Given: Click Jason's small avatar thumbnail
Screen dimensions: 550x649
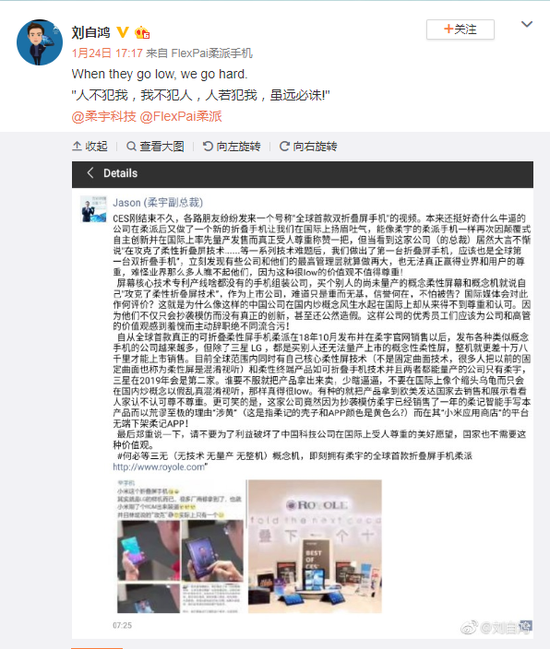Looking at the screenshot, I should [93, 209].
